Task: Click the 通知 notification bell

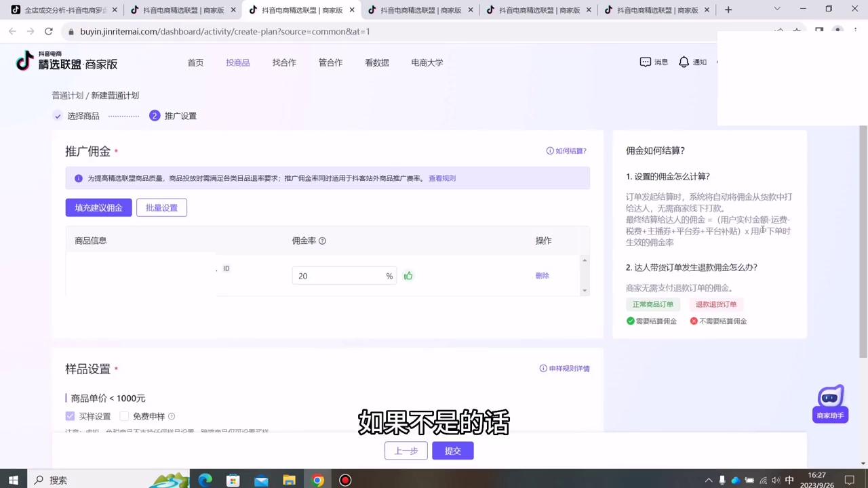Action: [x=692, y=62]
